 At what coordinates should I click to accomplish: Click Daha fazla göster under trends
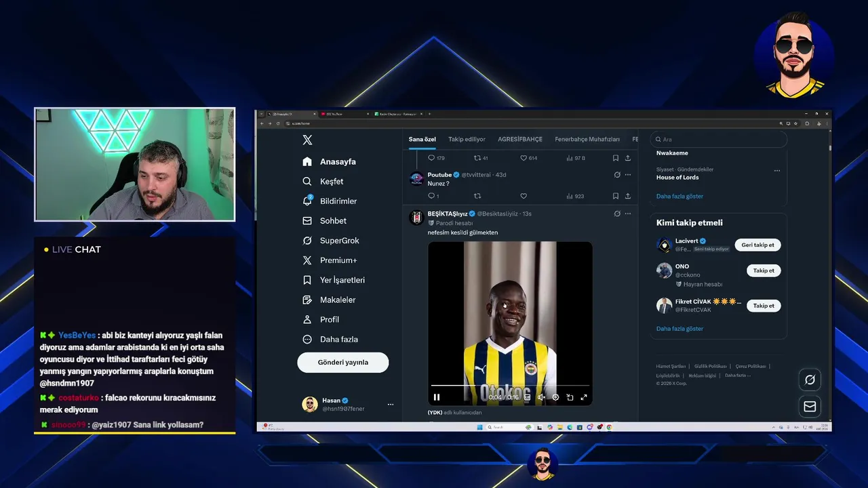coord(679,197)
